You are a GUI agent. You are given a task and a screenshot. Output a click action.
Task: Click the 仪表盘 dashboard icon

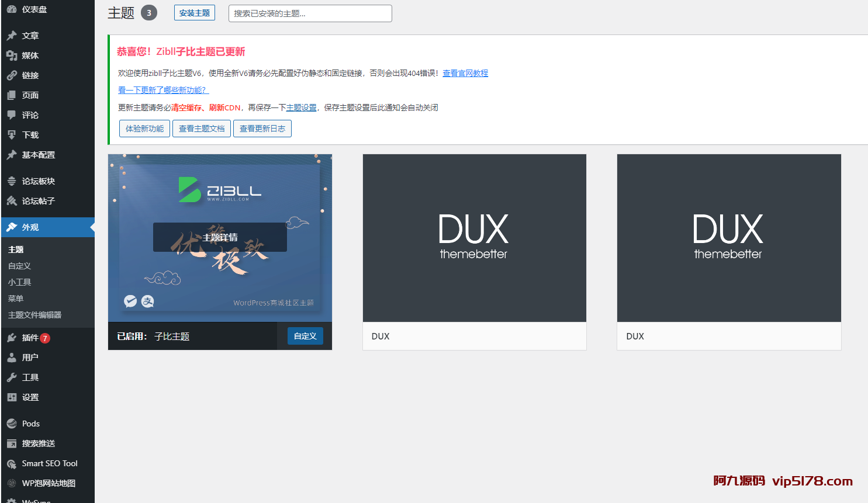click(x=12, y=9)
